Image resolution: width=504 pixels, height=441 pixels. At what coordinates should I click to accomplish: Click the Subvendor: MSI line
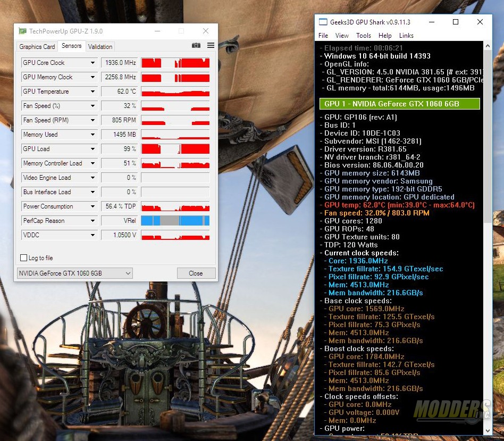(371, 141)
